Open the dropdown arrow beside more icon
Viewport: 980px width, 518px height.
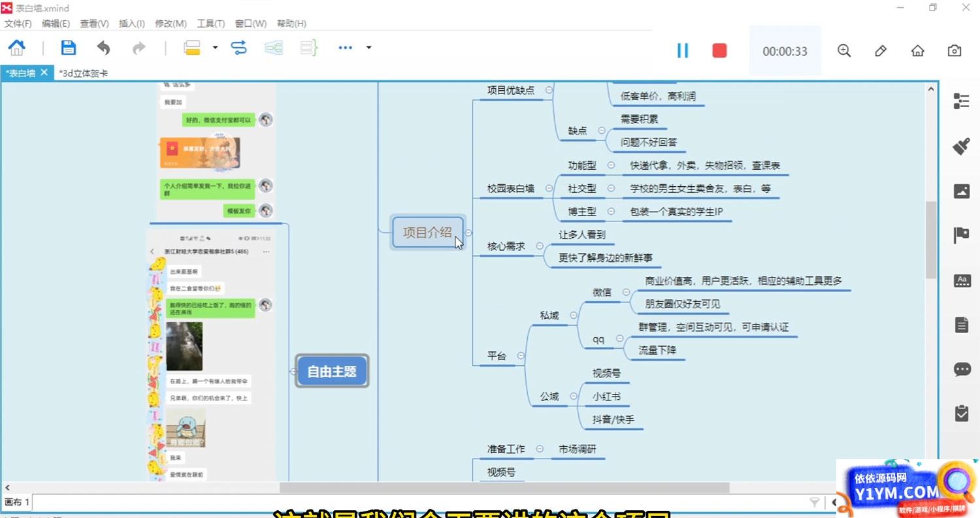(368, 48)
